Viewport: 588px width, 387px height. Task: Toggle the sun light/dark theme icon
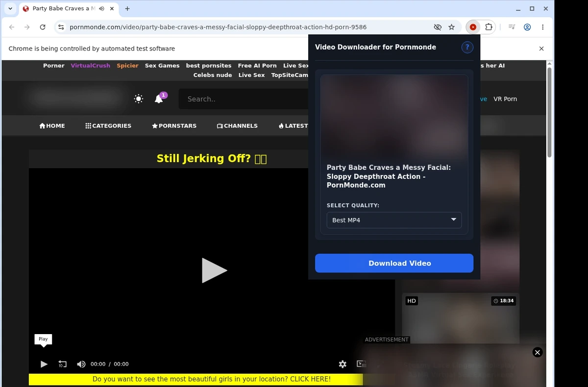click(x=139, y=99)
